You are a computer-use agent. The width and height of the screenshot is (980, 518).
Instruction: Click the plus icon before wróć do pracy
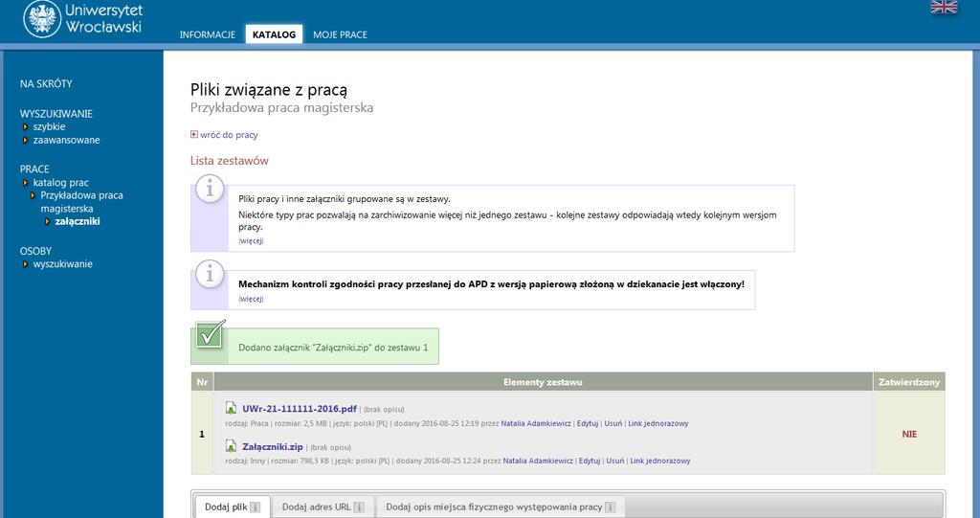pyautogui.click(x=193, y=134)
